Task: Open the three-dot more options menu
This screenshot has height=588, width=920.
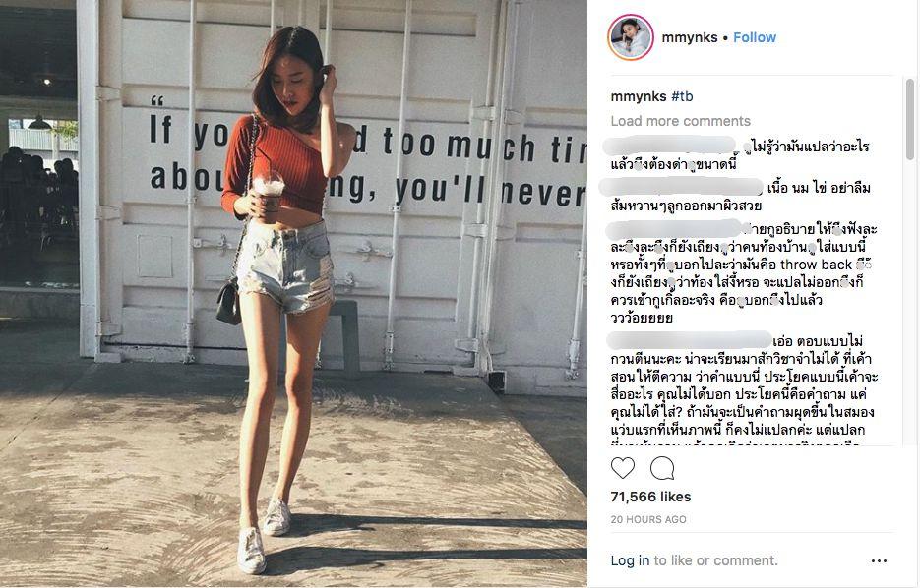Action: [x=879, y=561]
